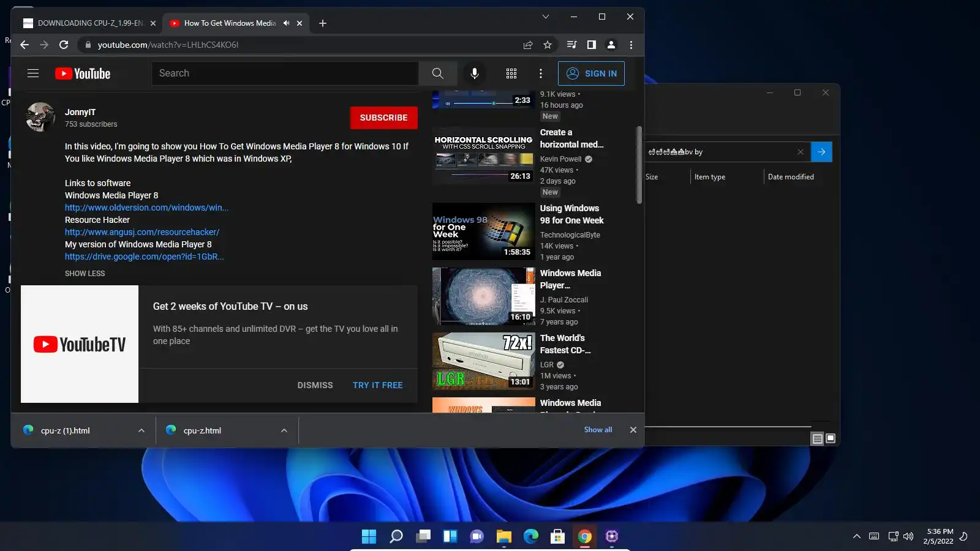The width and height of the screenshot is (980, 551).
Task: Open J. Paul Zoccali Windows Media Player thumbnail
Action: [484, 296]
